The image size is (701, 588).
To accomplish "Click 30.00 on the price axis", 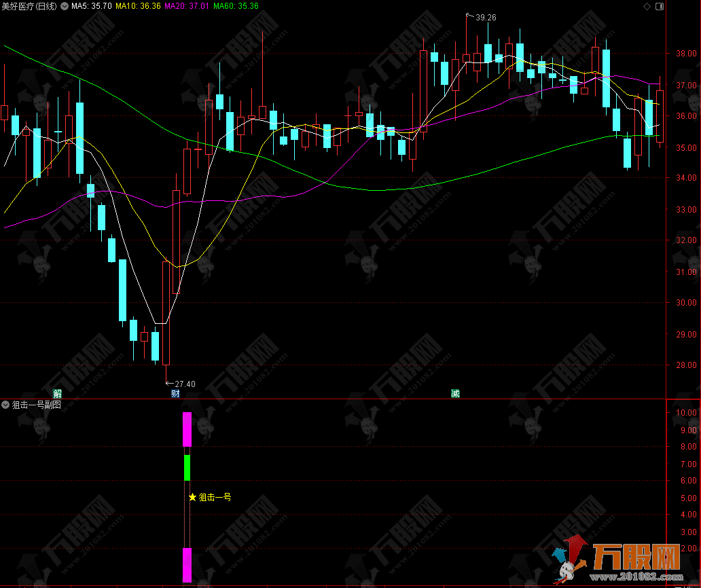I will 686,303.
